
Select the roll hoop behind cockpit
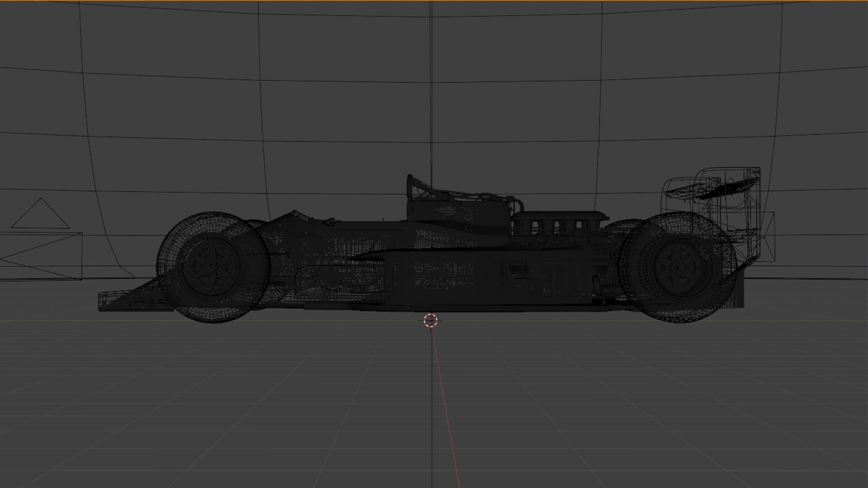410,185
